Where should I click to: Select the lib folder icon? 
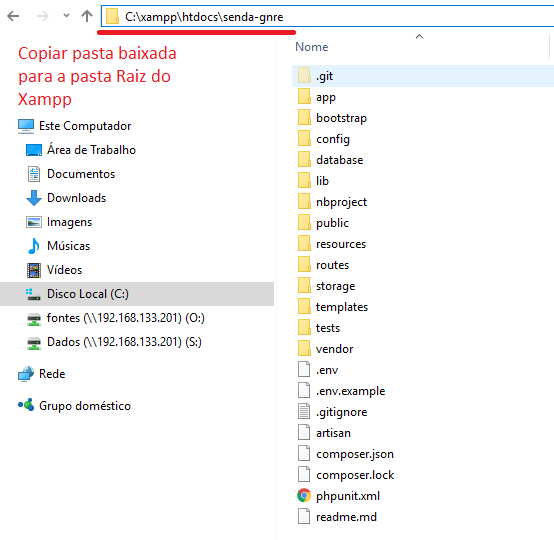(304, 181)
